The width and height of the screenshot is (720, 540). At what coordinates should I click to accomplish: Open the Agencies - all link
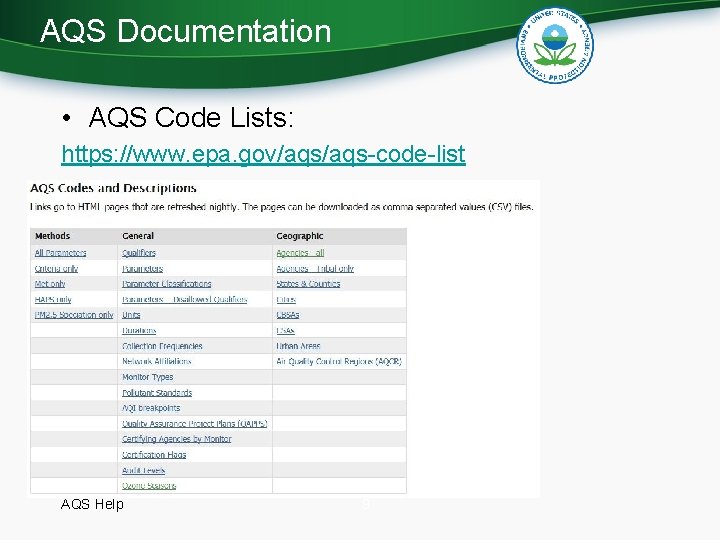coord(300,253)
